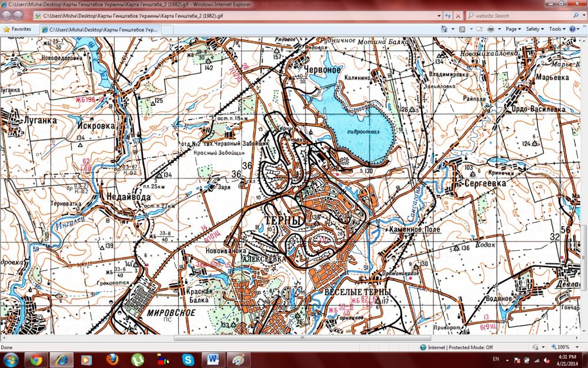The image size is (588, 368).
Task: Open the Page menu
Action: 513,29
